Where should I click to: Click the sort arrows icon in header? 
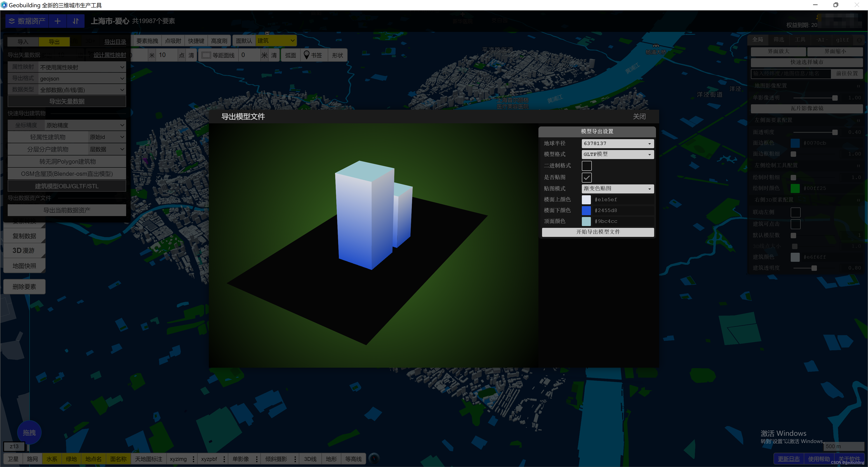[x=75, y=21]
